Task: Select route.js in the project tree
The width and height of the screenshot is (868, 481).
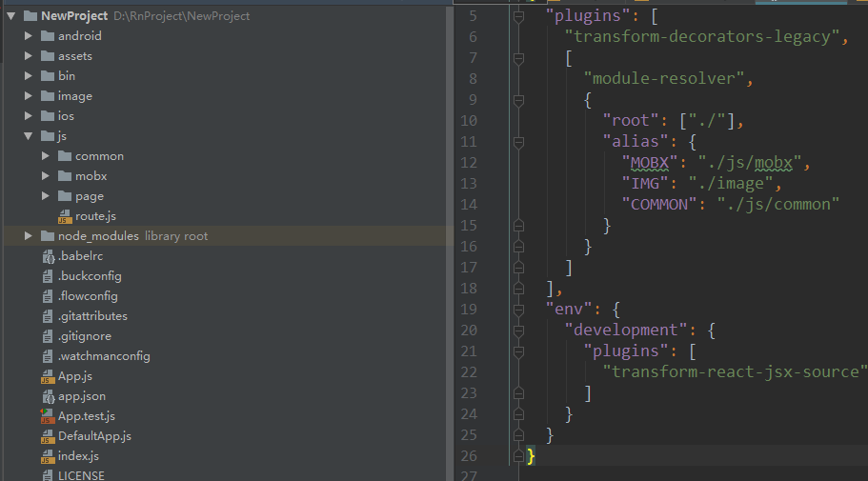Action: click(96, 216)
